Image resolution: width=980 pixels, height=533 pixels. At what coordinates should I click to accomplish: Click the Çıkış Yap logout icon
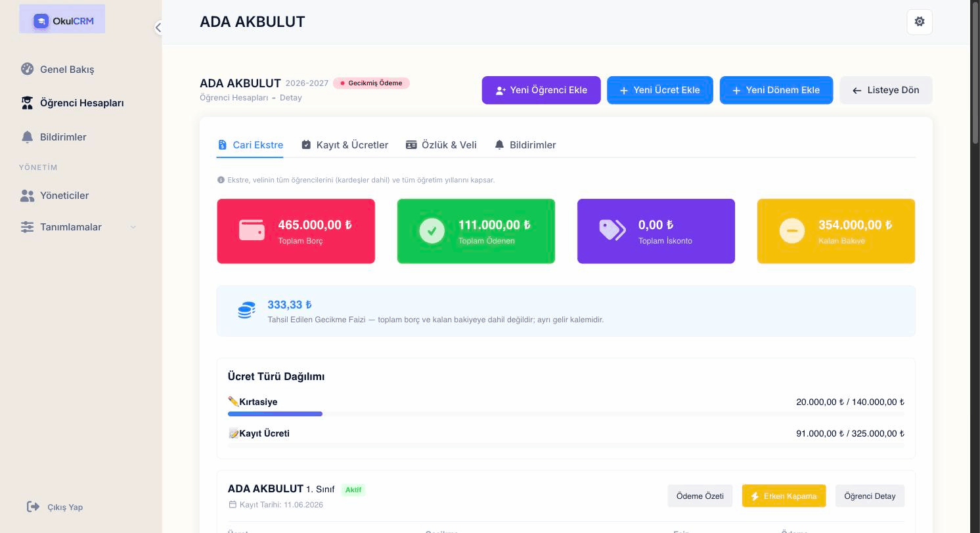point(33,506)
